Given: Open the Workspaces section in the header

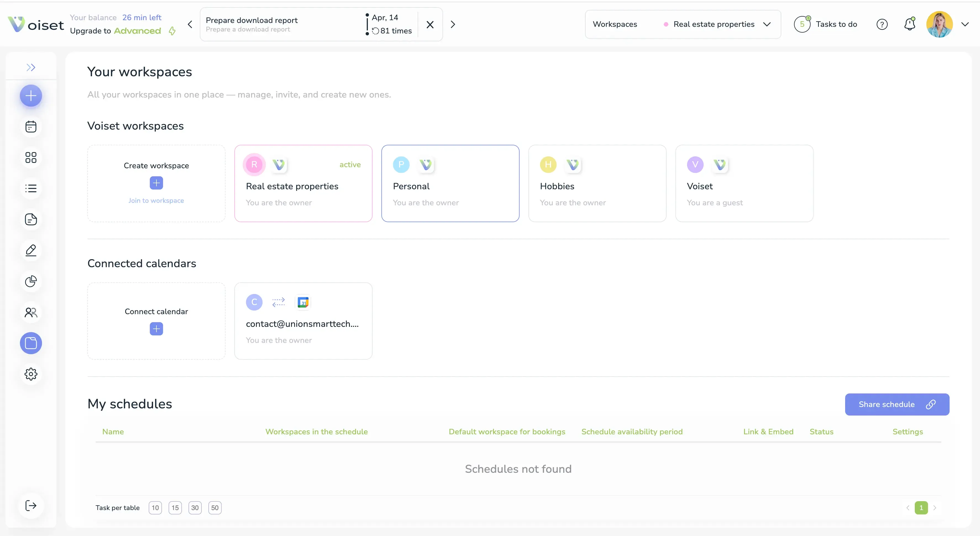Looking at the screenshot, I should pyautogui.click(x=614, y=24).
